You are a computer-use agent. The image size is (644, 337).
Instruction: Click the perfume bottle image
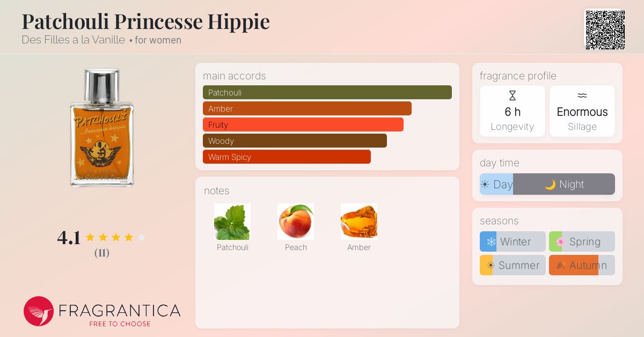(x=101, y=128)
